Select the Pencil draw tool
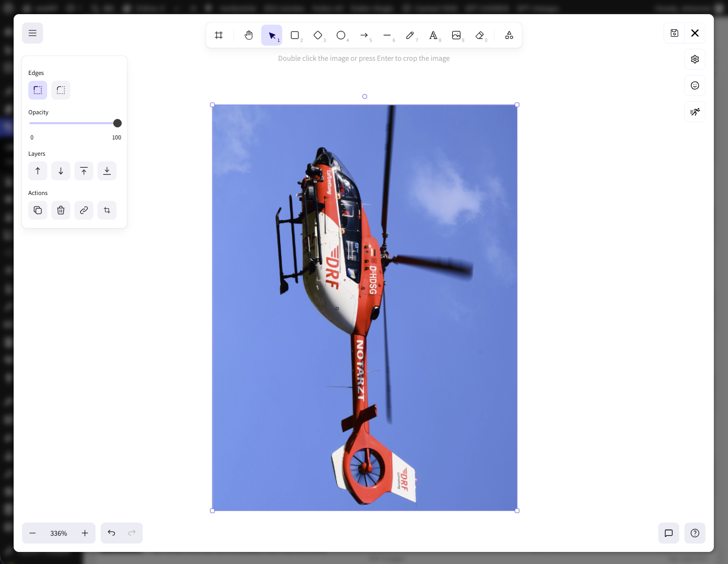 tap(410, 35)
